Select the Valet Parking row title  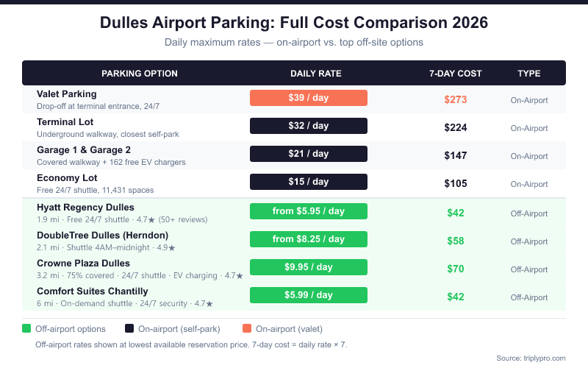click(67, 94)
